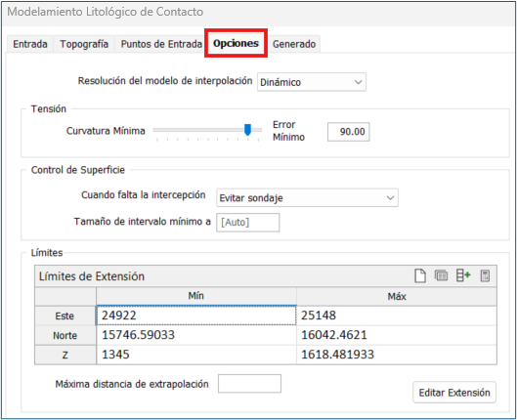This screenshot has width=517, height=420.
Task: Select the Z Máx cell 1618.481933
Action: pos(397,355)
